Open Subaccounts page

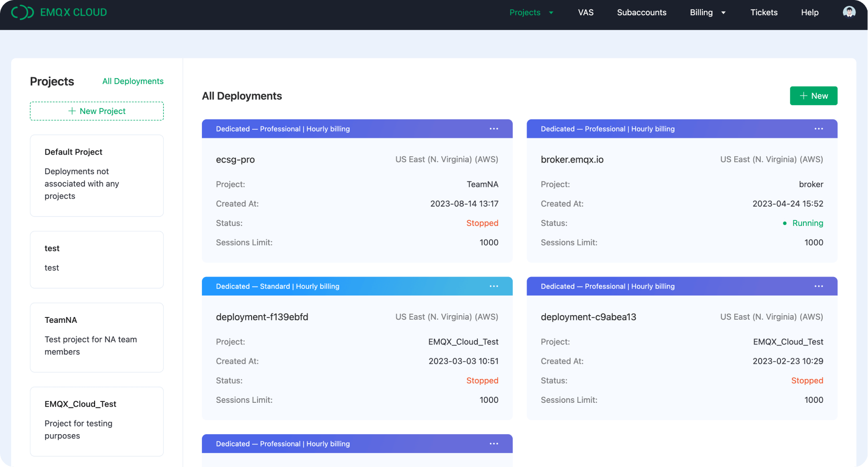pos(641,13)
